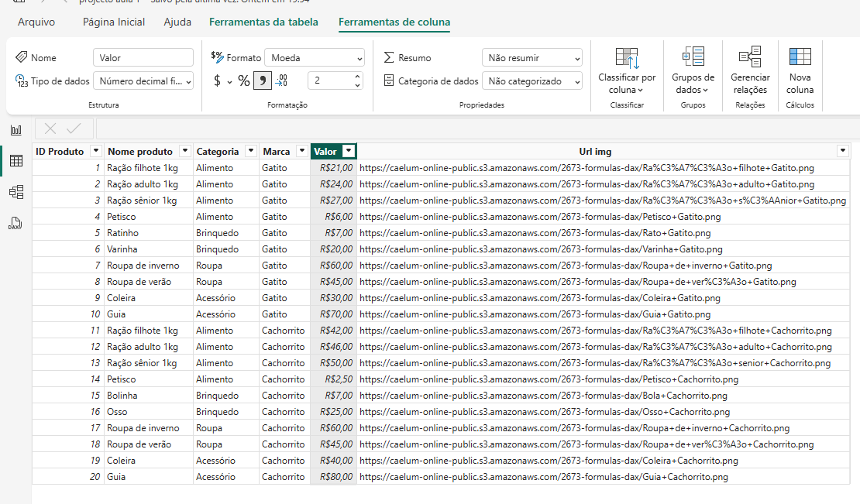Click the Nome tag icon

click(x=22, y=57)
